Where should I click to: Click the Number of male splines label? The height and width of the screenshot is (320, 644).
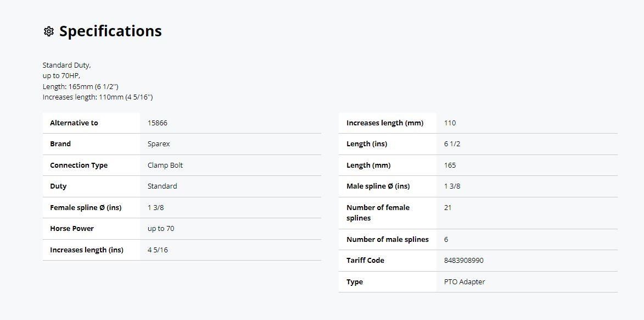tap(387, 239)
